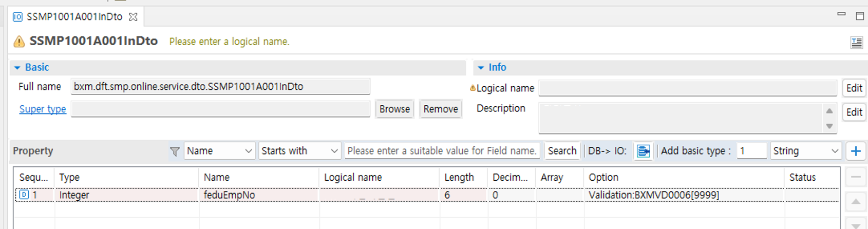Click the Length cell showing 6
The height and width of the screenshot is (229, 868).
(x=463, y=195)
